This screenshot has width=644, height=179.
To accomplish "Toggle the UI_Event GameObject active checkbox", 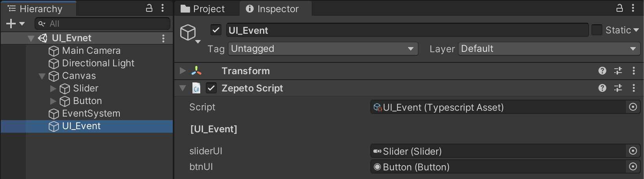I will (x=216, y=30).
